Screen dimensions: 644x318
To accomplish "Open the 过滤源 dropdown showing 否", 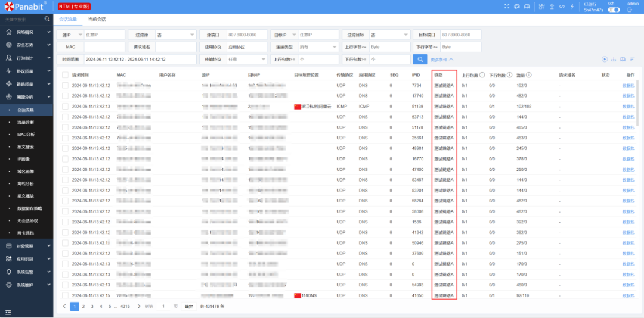I will [176, 35].
